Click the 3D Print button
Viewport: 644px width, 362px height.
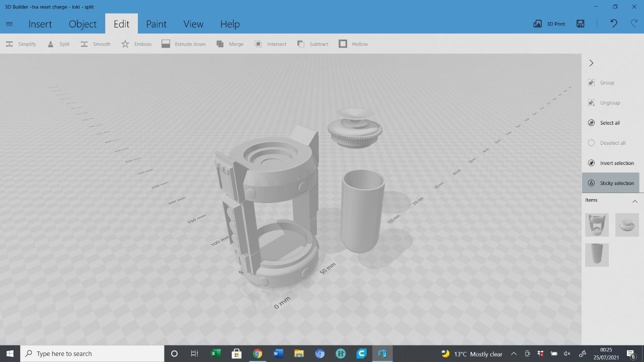(549, 24)
